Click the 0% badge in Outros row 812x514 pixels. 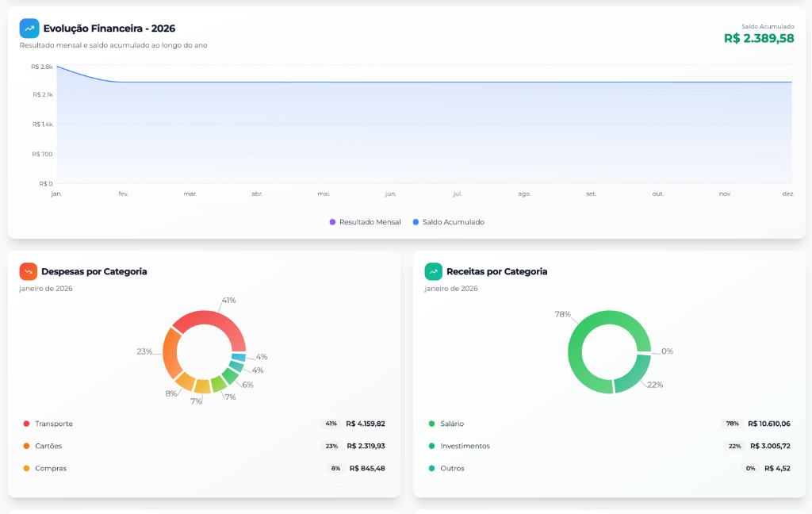(x=750, y=469)
